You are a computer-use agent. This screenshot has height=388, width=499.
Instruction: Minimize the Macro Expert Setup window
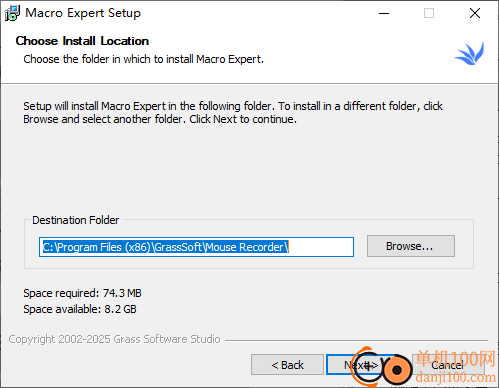[x=384, y=13]
